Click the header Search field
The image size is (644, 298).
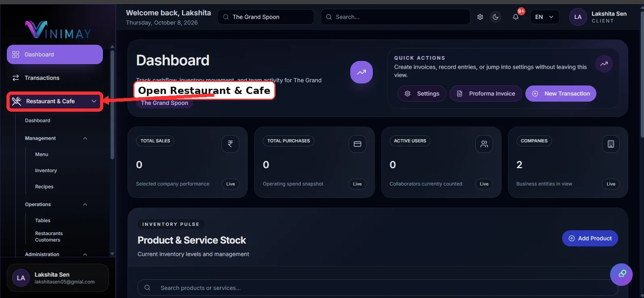(395, 17)
